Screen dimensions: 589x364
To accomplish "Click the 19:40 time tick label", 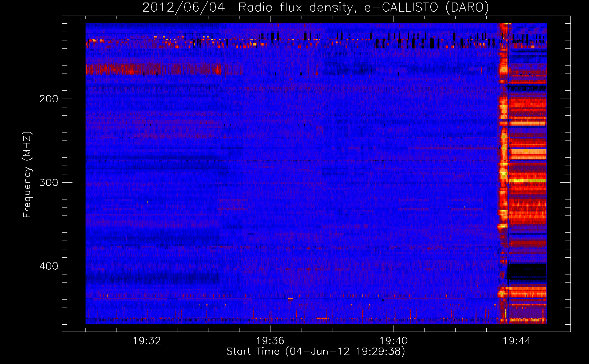I will [394, 341].
